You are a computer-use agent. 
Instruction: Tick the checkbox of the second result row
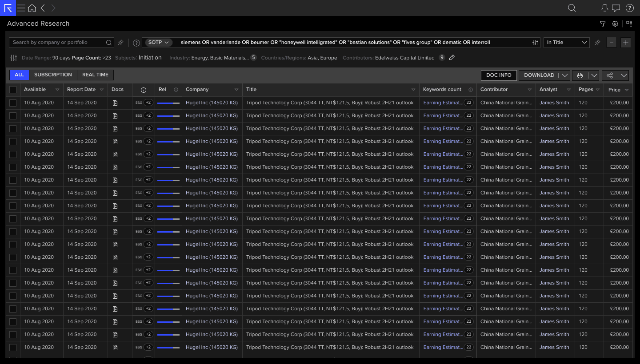(13, 115)
